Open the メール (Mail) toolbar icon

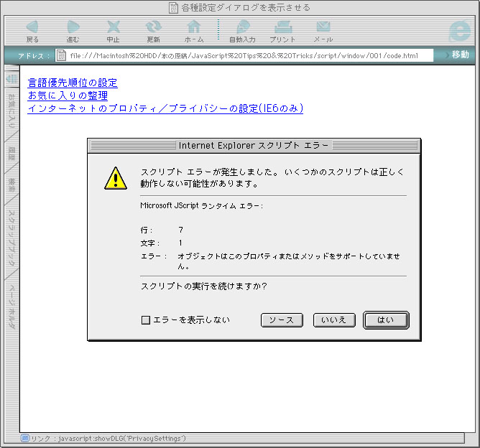pos(323,31)
